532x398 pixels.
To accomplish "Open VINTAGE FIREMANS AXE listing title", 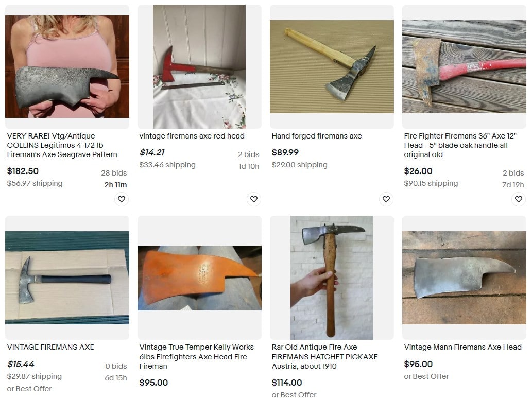I will pos(50,347).
